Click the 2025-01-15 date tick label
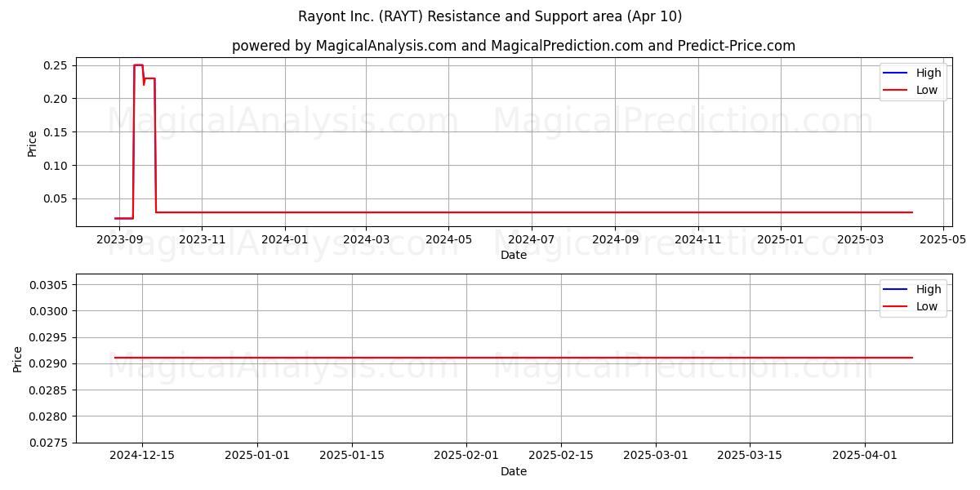The height and width of the screenshot is (490, 980). coord(352,456)
